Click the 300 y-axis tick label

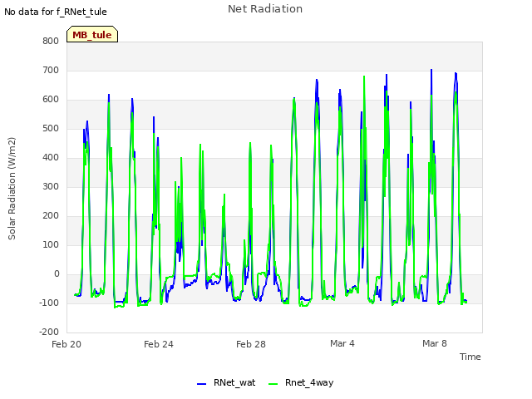click(x=51, y=186)
